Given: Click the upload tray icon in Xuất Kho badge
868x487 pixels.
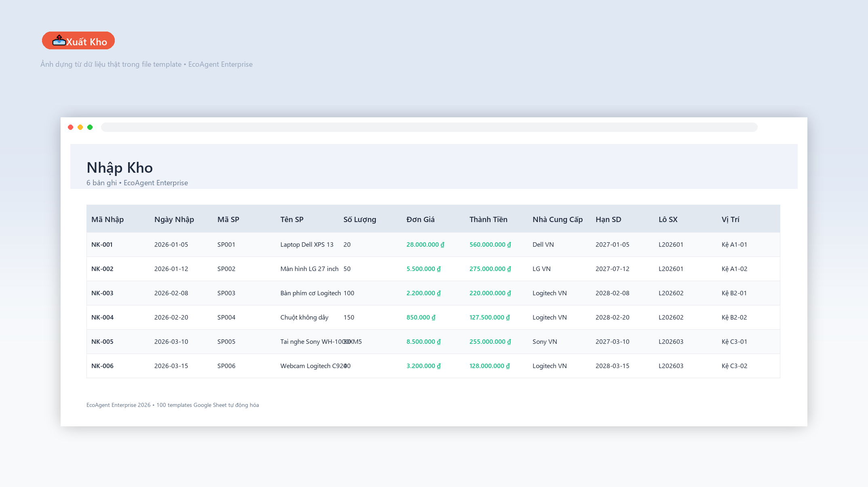Looking at the screenshot, I should click(x=59, y=40).
